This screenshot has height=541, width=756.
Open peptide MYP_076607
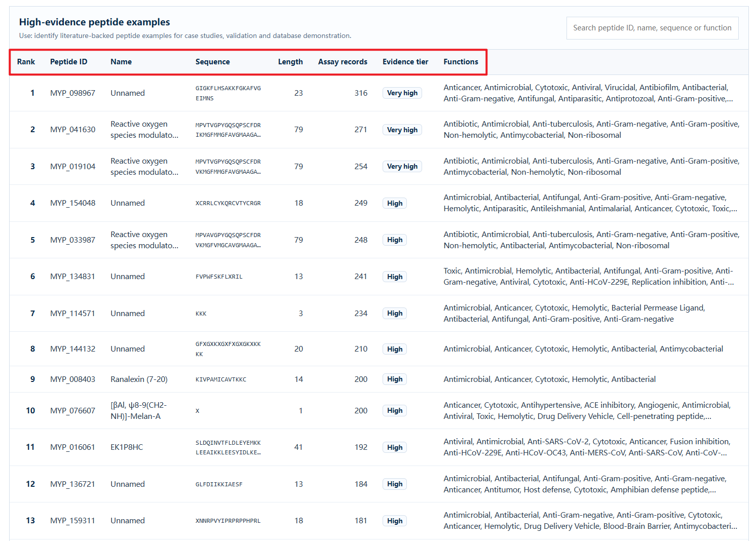[x=72, y=411]
